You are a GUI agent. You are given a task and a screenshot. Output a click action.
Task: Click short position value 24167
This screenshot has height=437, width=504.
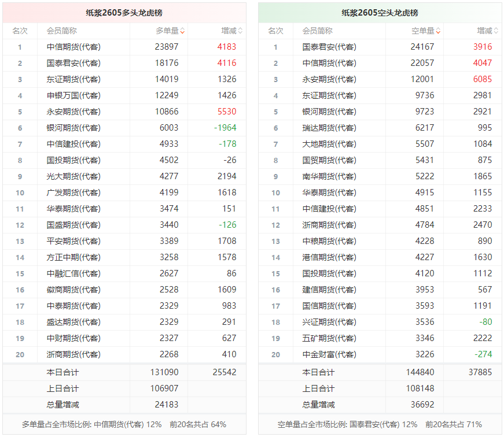pyautogui.click(x=422, y=47)
